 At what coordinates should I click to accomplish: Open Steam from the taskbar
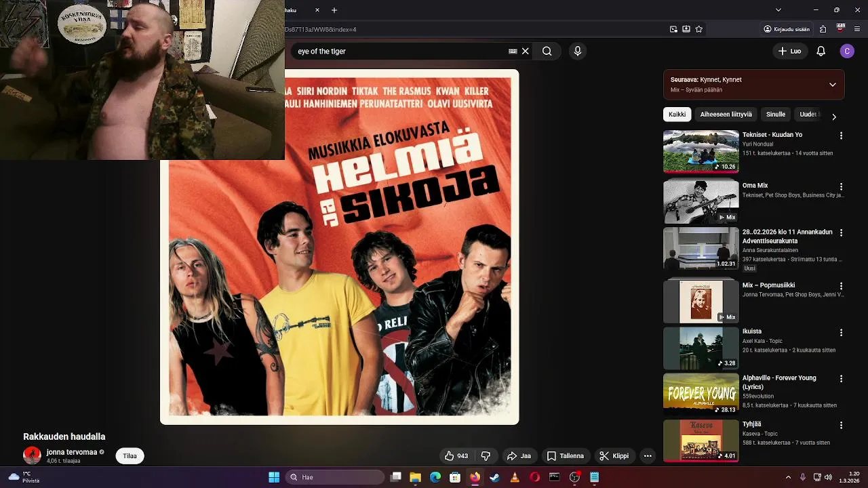(x=495, y=477)
